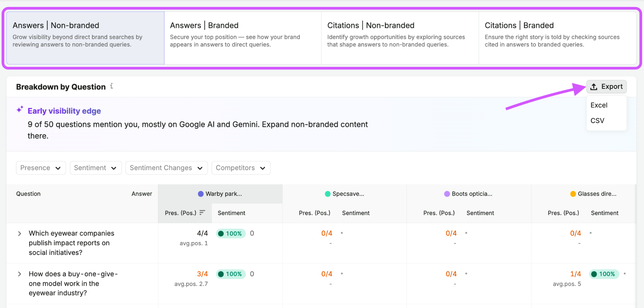Open the Competitors filter dropdown
This screenshot has height=308, width=644.
(241, 168)
